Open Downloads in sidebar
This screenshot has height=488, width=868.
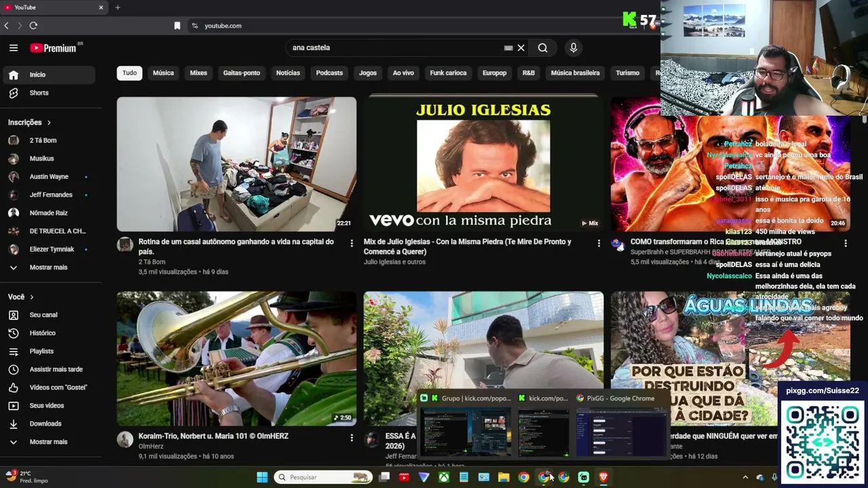point(49,424)
